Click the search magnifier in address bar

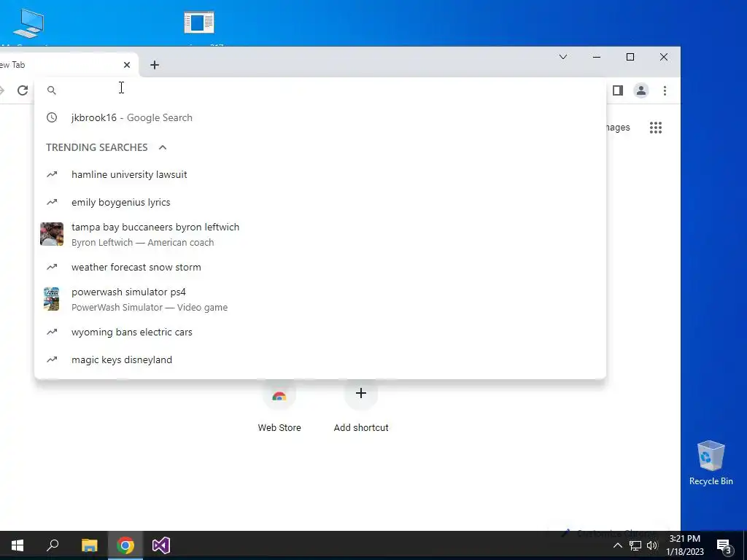tap(52, 90)
